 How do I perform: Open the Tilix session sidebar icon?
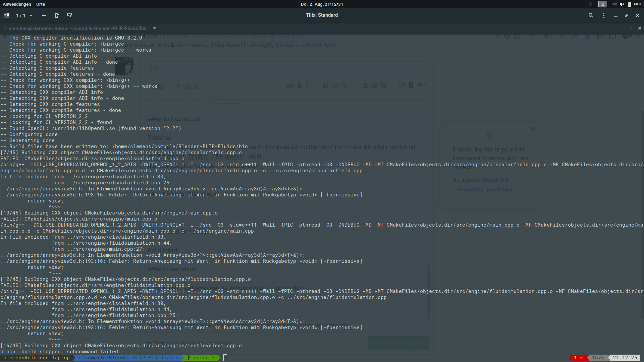[x=7, y=15]
